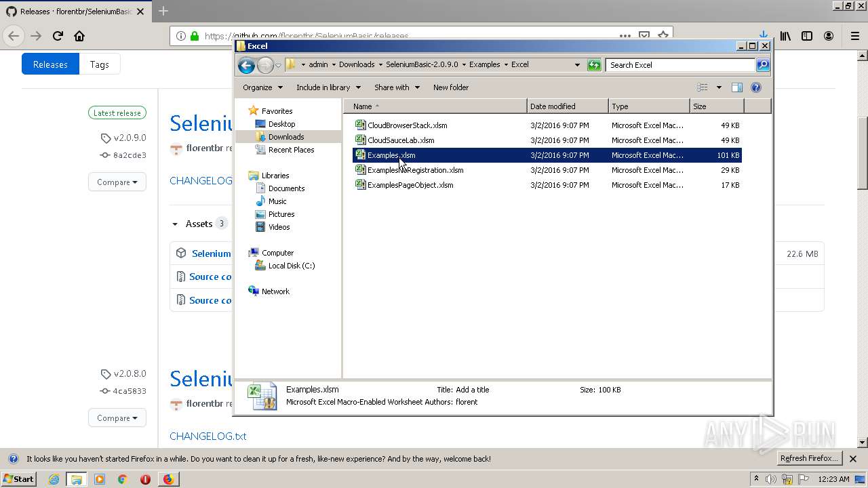Image resolution: width=868 pixels, height=488 pixels.
Task: Sort files by Size column
Action: coord(717,106)
